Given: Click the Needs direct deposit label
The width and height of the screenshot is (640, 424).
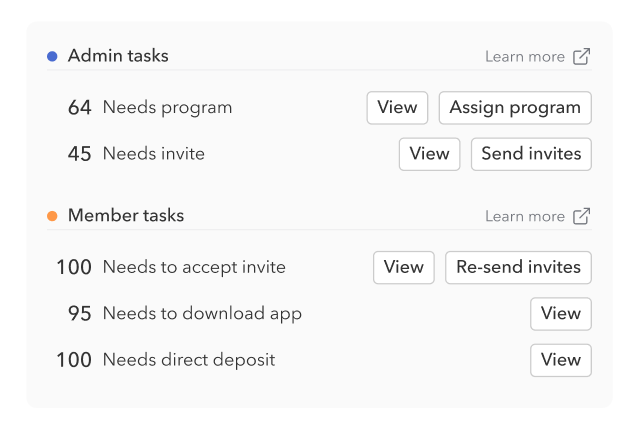Looking at the screenshot, I should (188, 360).
